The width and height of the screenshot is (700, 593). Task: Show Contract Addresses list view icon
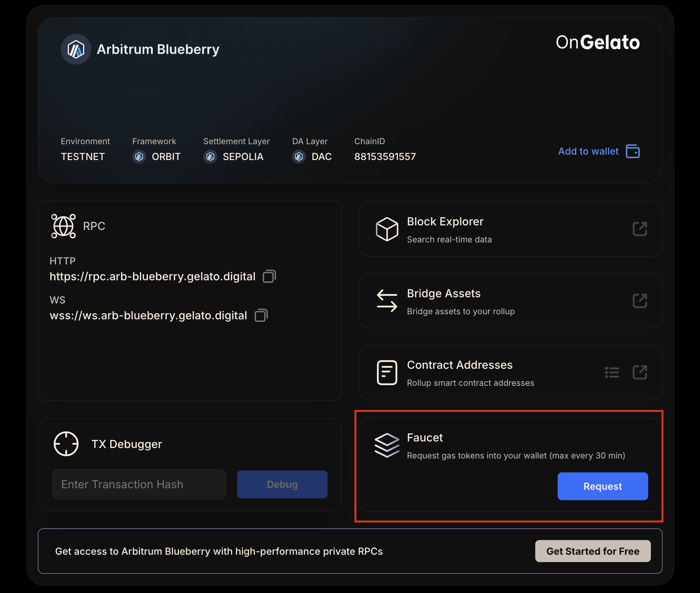612,373
